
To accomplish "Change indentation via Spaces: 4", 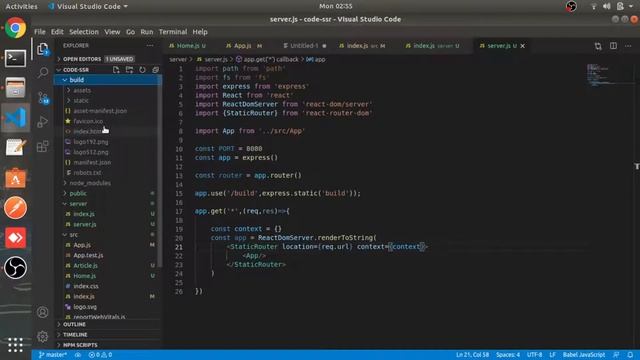I will tap(508, 355).
